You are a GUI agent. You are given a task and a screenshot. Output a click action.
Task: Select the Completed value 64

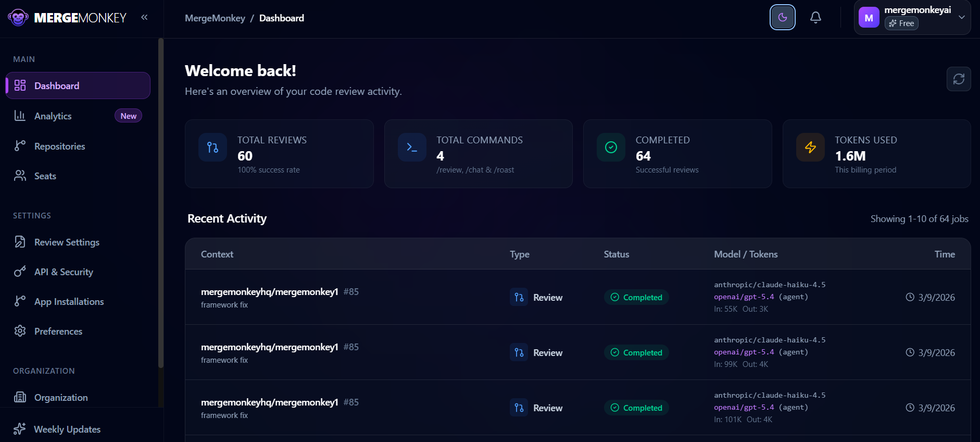coord(643,156)
